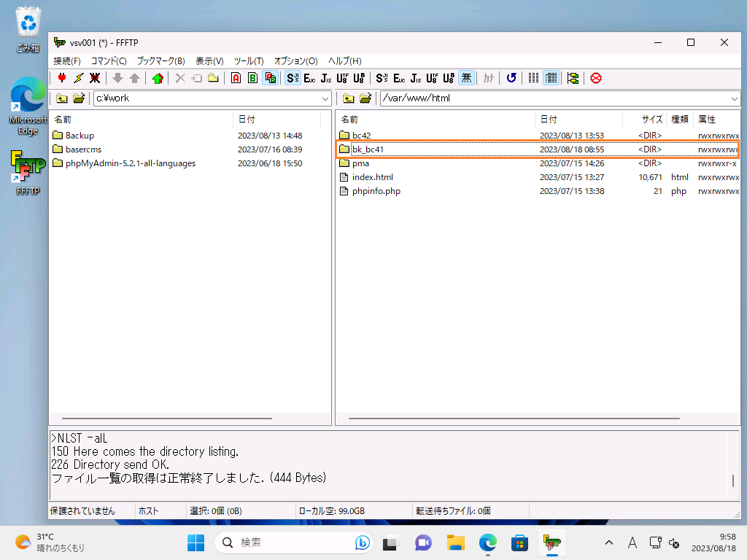Viewport: 747px width, 560px height.
Task: Click the local pane horizontal scrollbar
Action: click(x=190, y=419)
